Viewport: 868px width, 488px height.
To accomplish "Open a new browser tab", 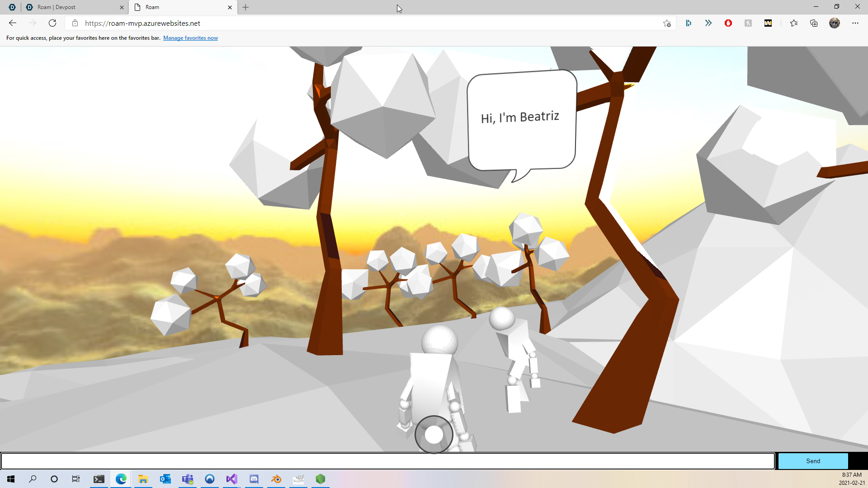I will click(245, 7).
